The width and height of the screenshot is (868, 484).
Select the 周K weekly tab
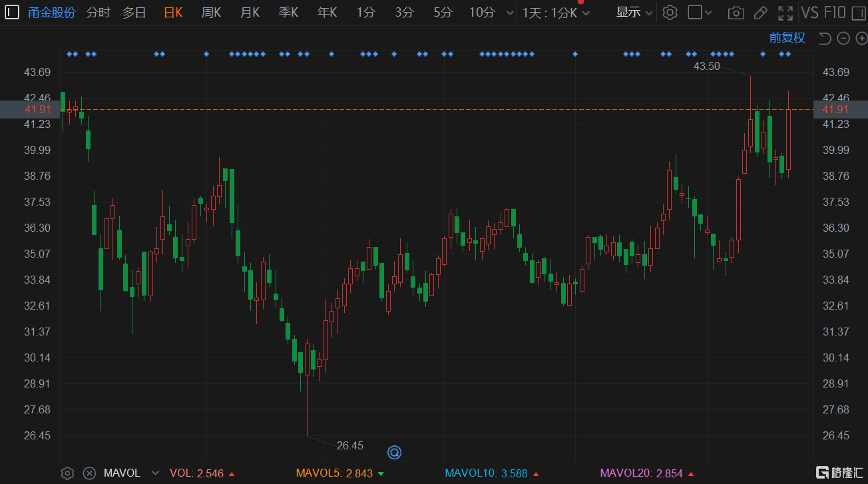(x=211, y=12)
